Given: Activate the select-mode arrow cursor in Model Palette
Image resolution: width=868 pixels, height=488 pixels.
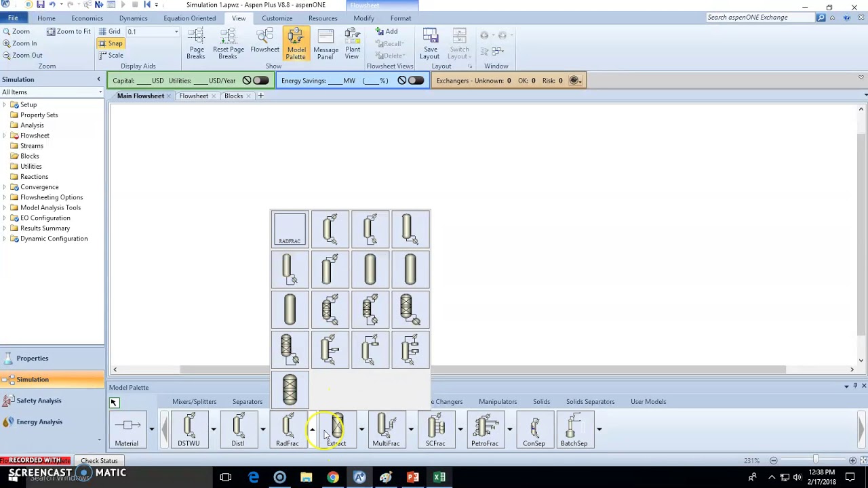Looking at the screenshot, I should [114, 403].
